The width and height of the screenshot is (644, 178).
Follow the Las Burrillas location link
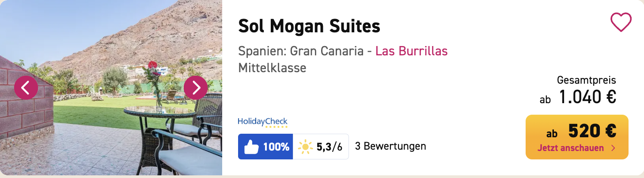pos(411,51)
